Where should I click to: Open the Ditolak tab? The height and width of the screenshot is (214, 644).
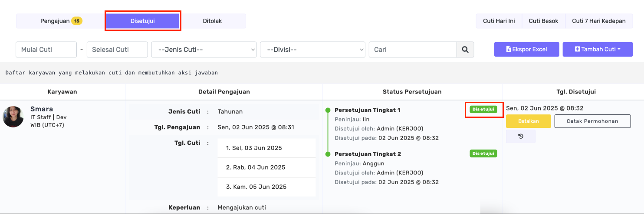[212, 21]
